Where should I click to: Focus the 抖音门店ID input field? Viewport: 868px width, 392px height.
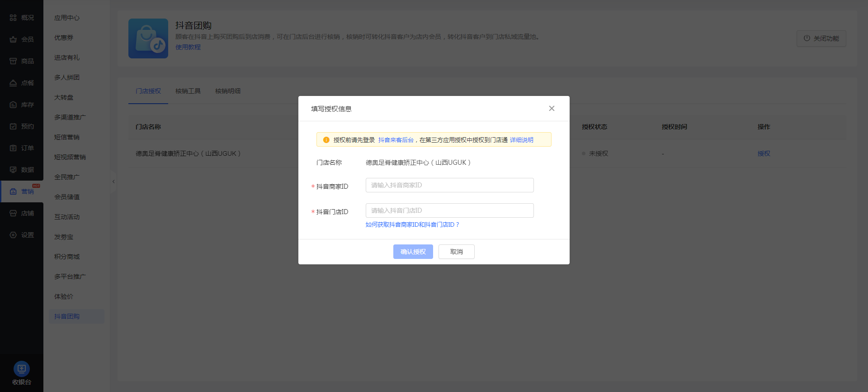click(450, 210)
